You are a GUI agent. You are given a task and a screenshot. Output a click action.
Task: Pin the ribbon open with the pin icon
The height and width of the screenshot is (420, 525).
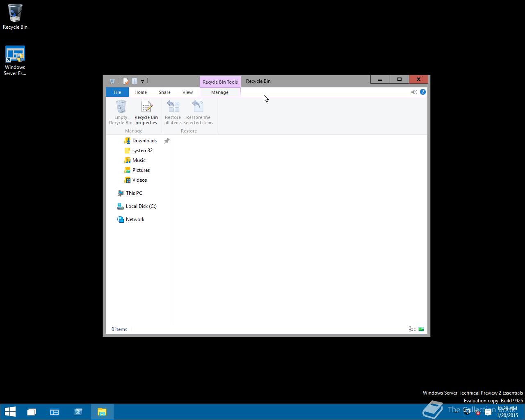click(414, 92)
